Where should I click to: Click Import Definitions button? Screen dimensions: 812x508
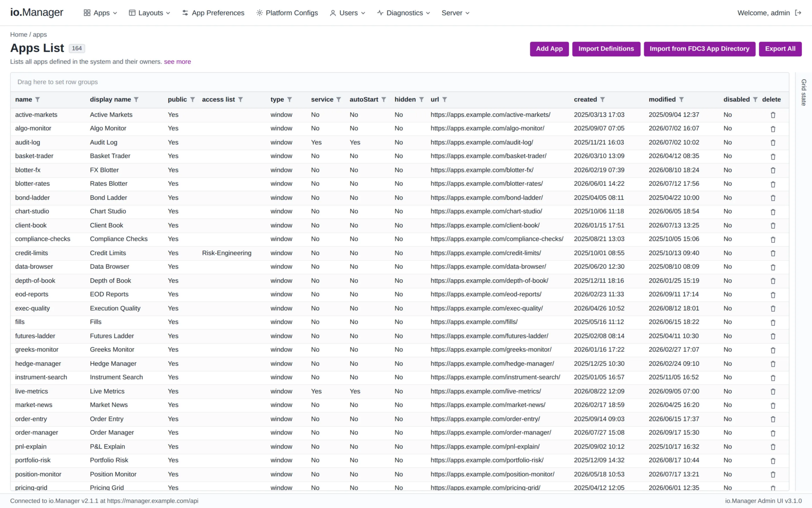pyautogui.click(x=606, y=49)
